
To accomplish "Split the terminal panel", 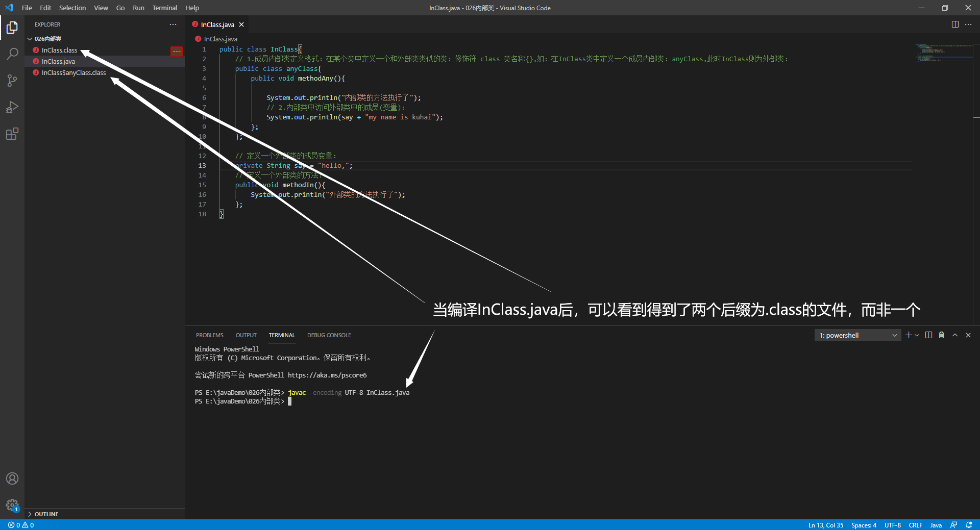I will (x=928, y=335).
